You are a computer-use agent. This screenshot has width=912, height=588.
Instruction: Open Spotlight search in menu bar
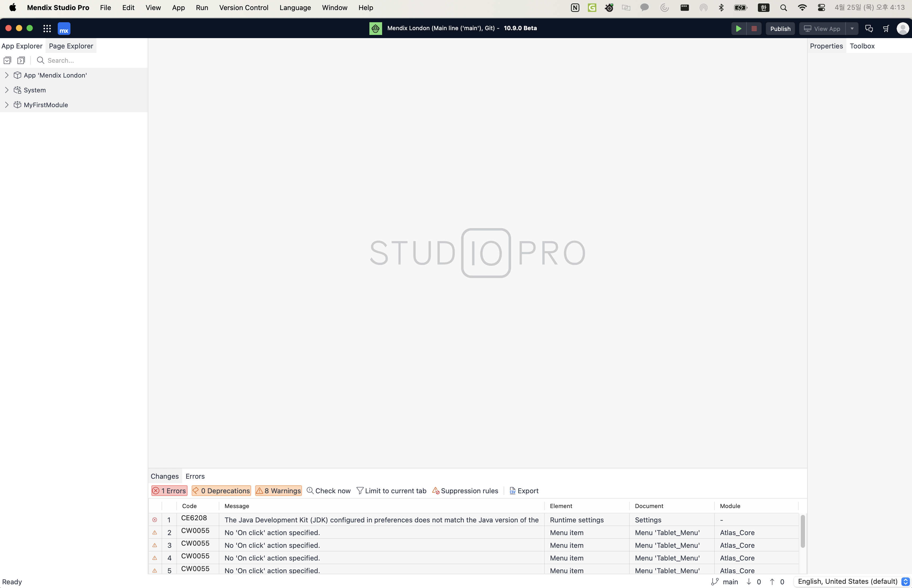pos(784,8)
